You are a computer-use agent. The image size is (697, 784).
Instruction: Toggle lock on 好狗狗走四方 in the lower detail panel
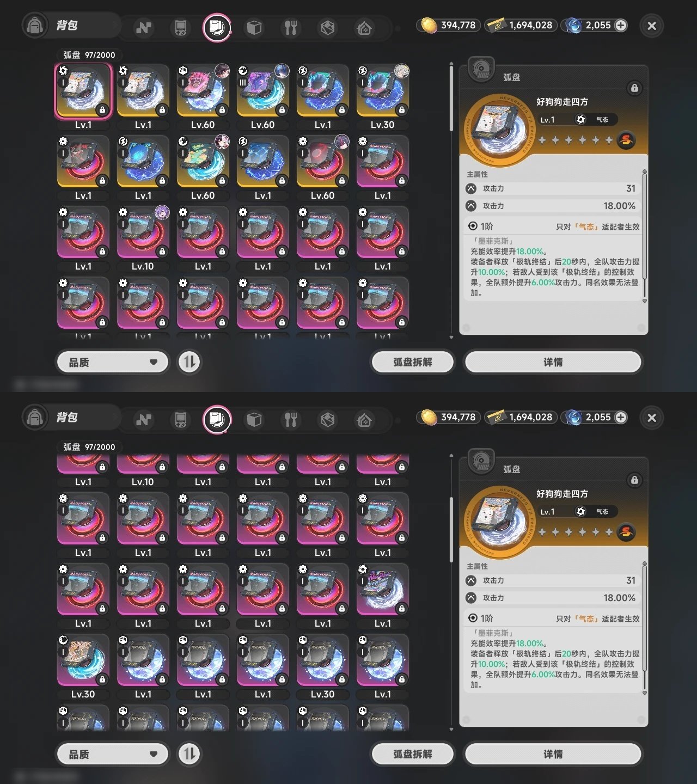(x=634, y=480)
